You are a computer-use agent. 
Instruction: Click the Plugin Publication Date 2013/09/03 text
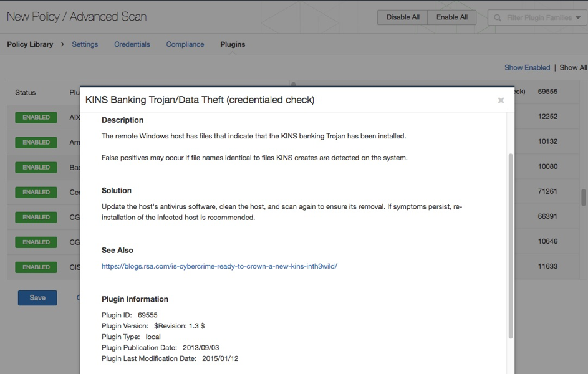pos(160,348)
